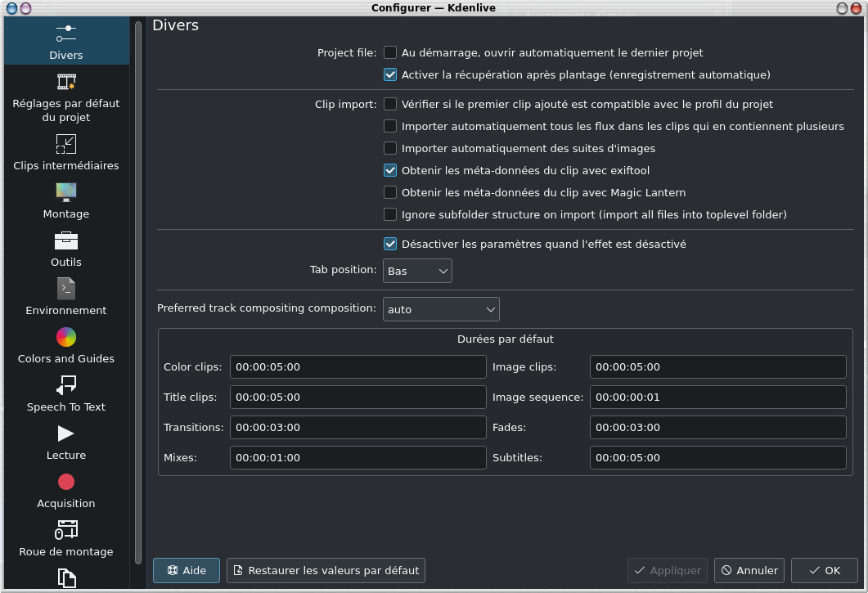The image size is (868, 593).
Task: Open Preferred track compositing dropdown showing auto
Action: [x=441, y=309]
